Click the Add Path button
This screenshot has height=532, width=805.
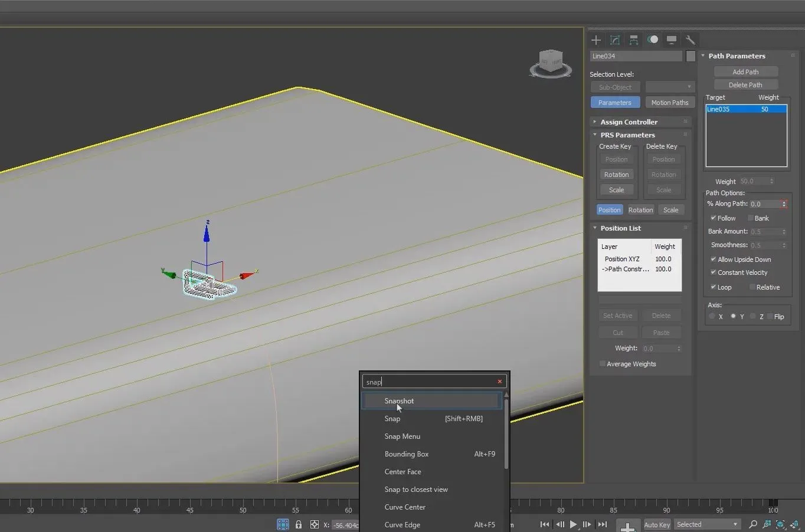(745, 72)
